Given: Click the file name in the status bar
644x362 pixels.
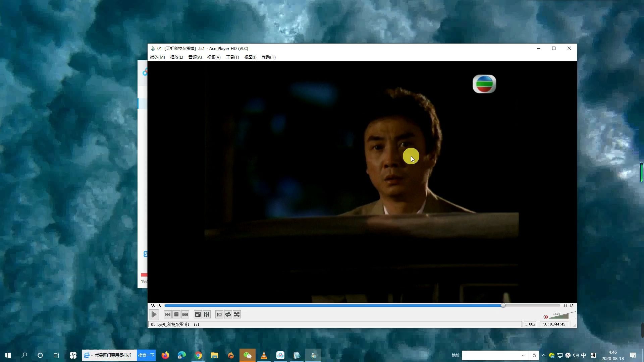Looking at the screenshot, I should click(175, 324).
